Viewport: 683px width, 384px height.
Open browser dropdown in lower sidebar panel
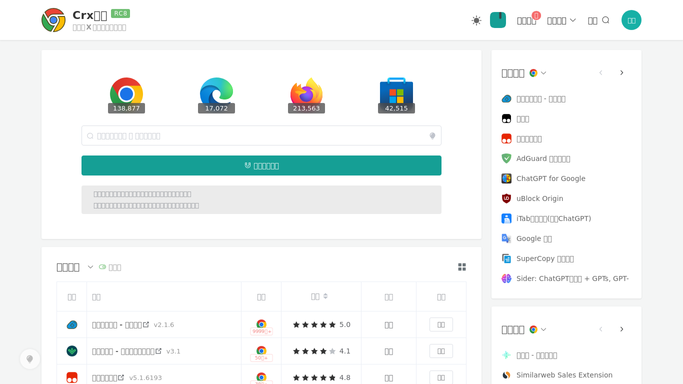click(x=538, y=329)
